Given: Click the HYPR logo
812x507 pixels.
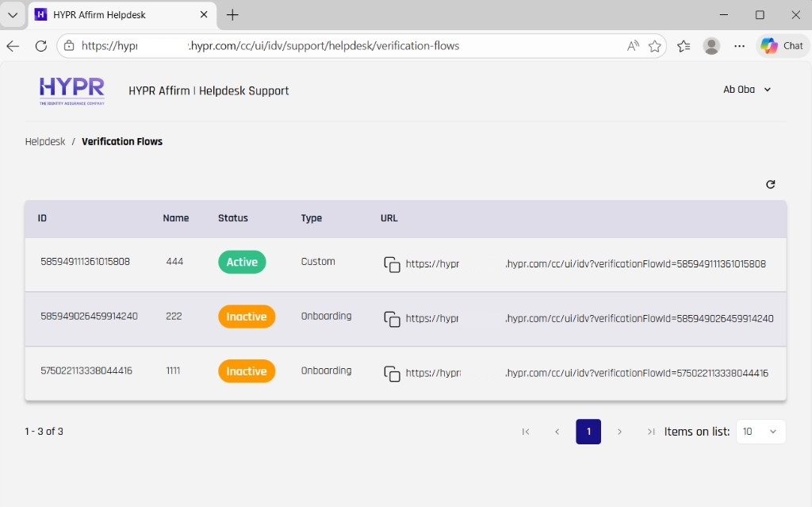Looking at the screenshot, I should (72, 90).
